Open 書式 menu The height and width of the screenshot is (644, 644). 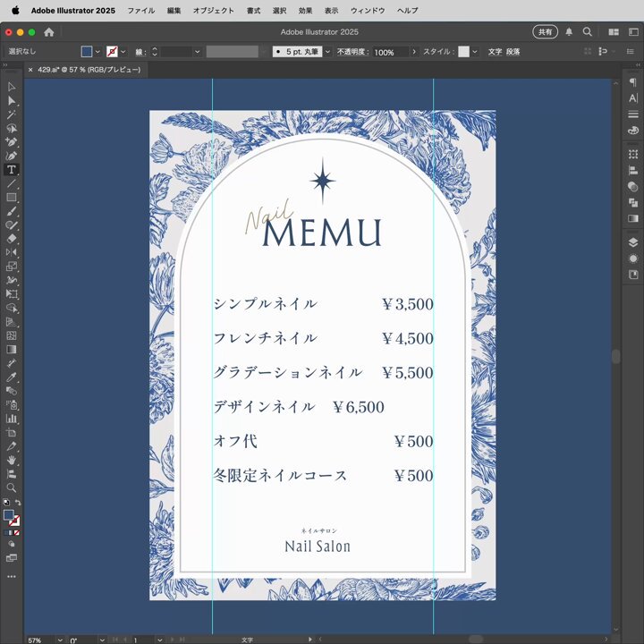tap(253, 11)
